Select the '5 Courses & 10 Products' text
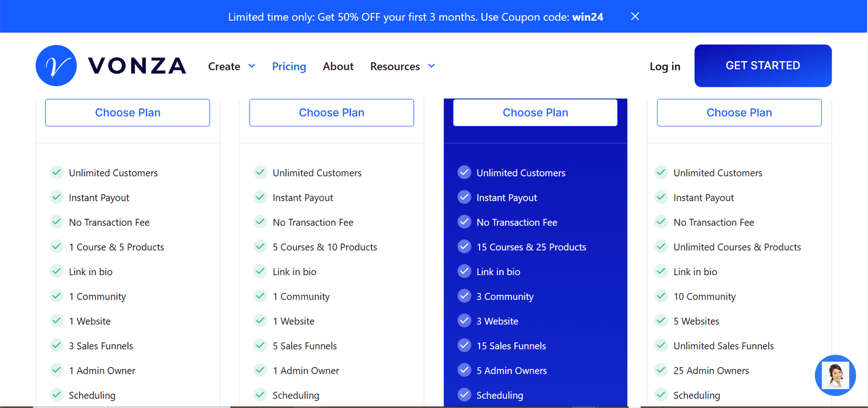Image resolution: width=868 pixels, height=408 pixels. pyautogui.click(x=325, y=247)
